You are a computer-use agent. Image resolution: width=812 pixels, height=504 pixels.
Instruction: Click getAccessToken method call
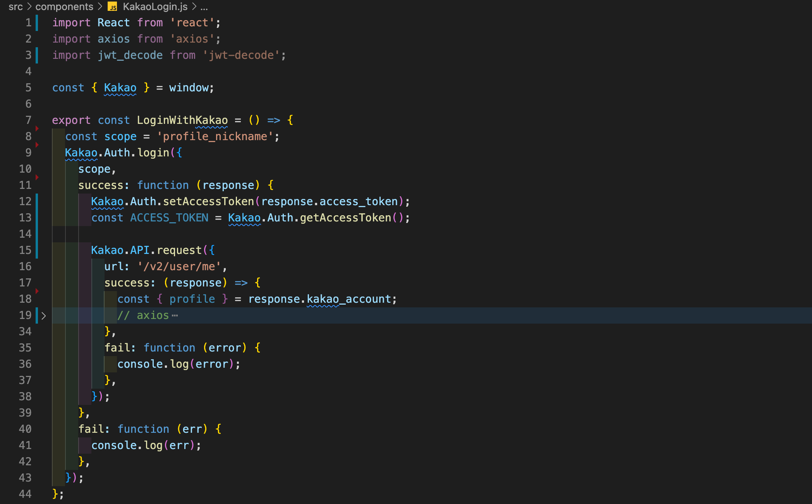point(345,218)
